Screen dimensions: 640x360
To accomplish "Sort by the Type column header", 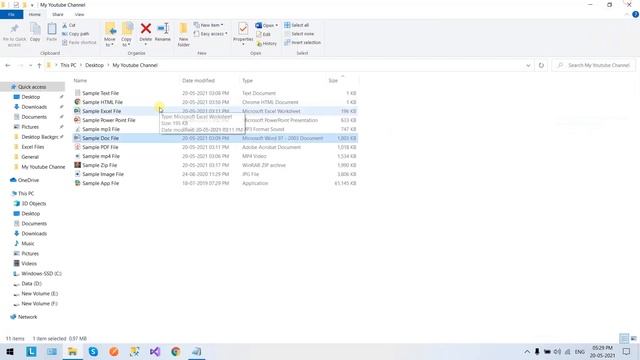I will [x=247, y=80].
